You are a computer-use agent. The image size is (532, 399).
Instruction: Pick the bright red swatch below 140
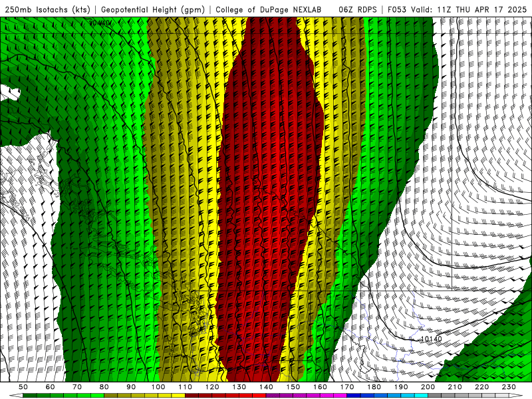click(259, 396)
